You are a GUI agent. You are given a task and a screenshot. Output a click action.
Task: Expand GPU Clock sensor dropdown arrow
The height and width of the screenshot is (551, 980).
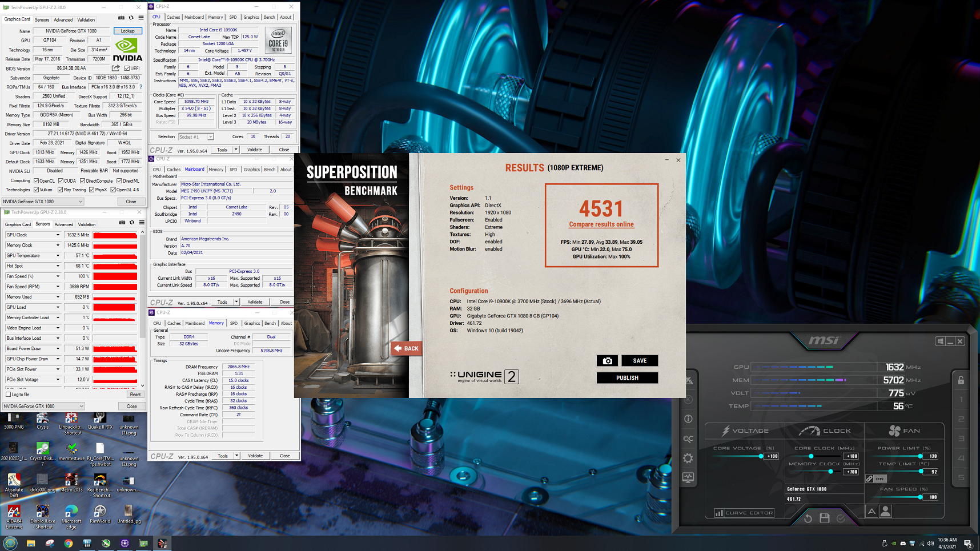(58, 235)
